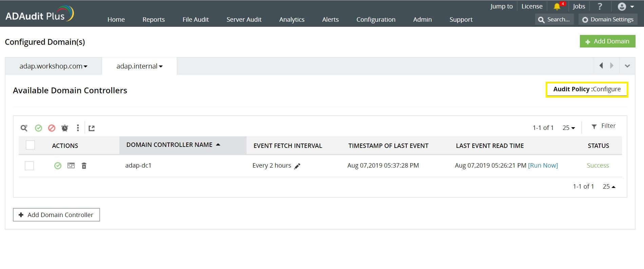644x269 pixels.
Task: Edit the Every 2 hours fetch interval
Action: click(x=297, y=166)
